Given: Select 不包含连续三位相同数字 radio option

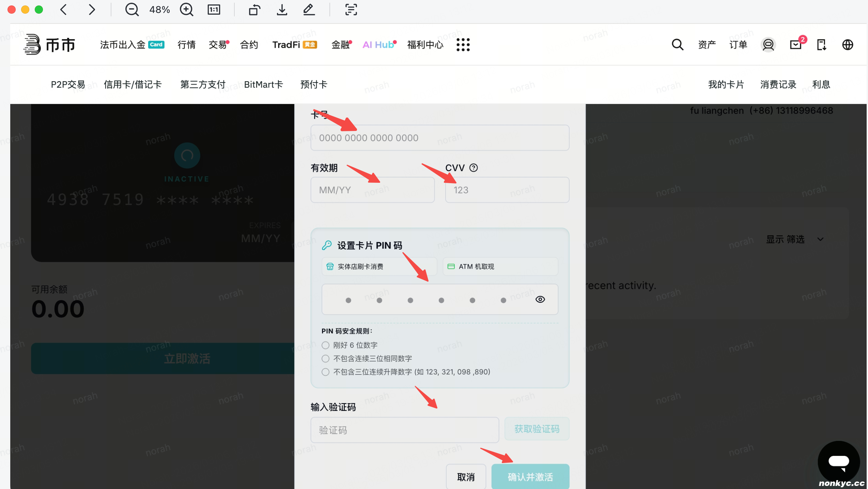Looking at the screenshot, I should (x=325, y=358).
